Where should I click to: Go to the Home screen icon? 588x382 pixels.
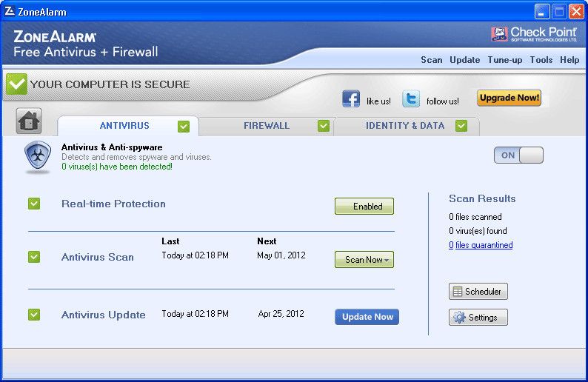[x=29, y=121]
